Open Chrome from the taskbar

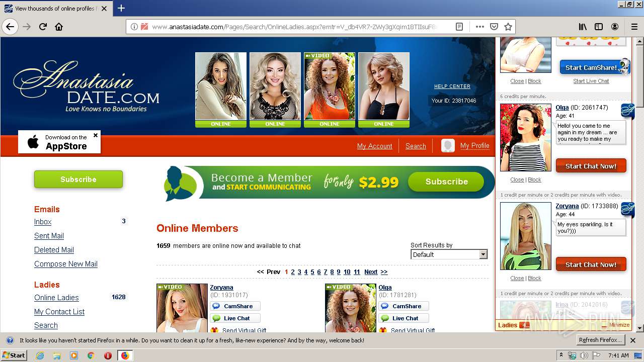click(91, 355)
